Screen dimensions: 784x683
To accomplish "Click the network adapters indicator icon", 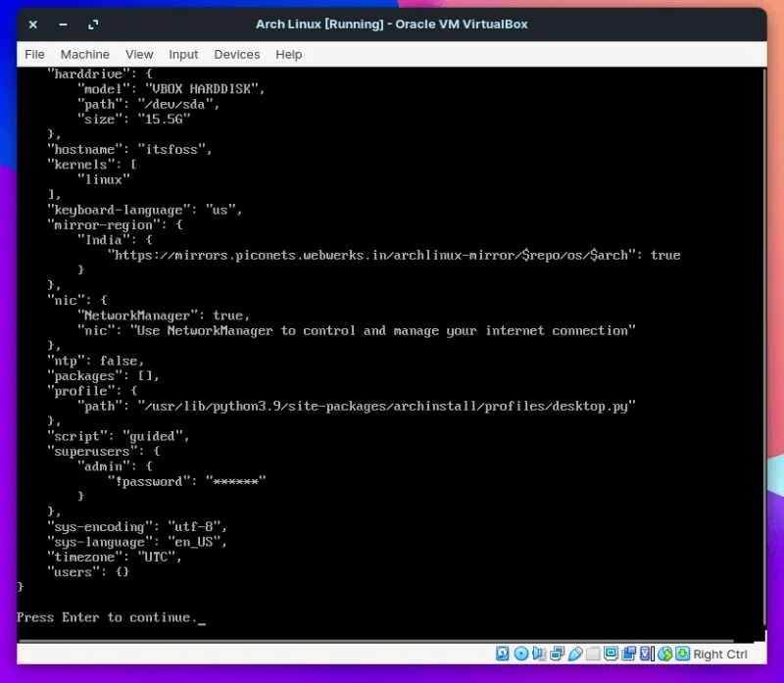I will tap(556, 654).
